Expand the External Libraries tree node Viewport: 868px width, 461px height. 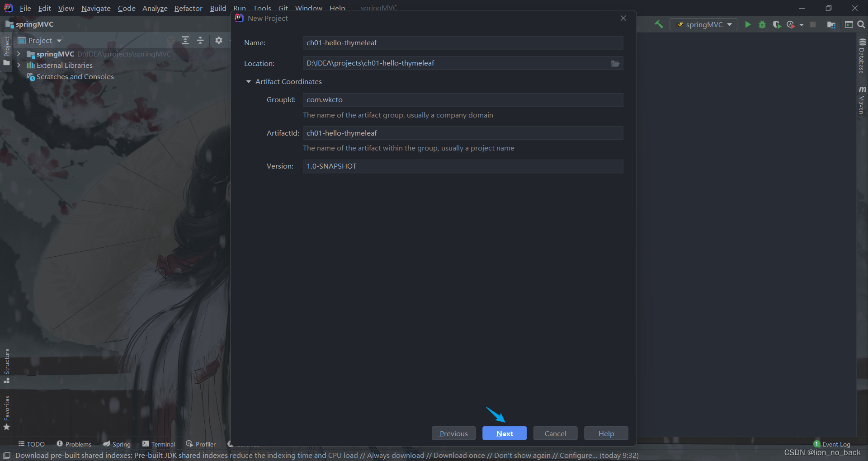19,65
